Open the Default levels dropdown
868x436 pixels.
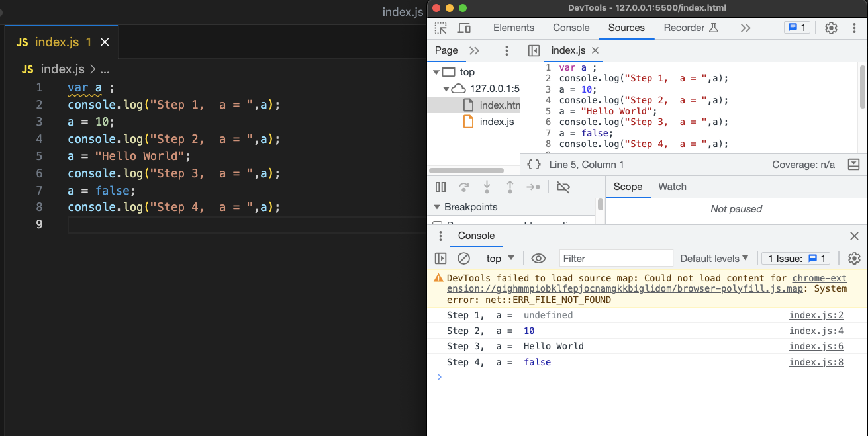[x=714, y=258]
